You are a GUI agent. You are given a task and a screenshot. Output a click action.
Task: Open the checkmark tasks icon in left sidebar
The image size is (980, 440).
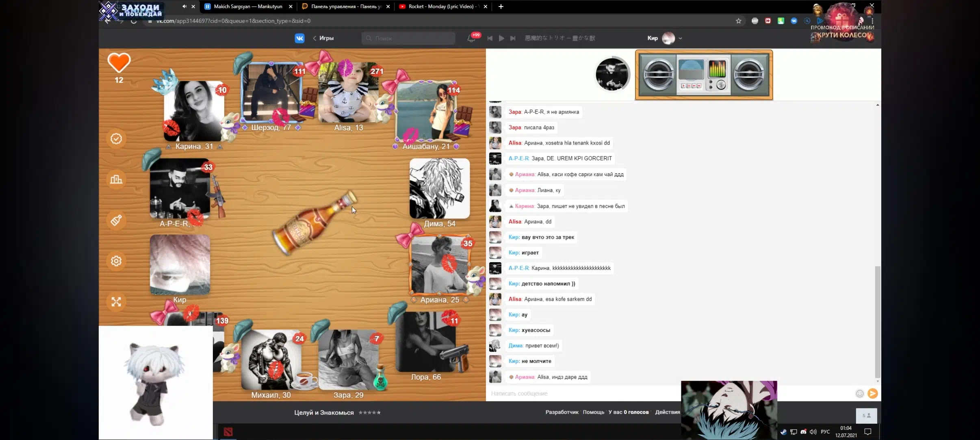[x=116, y=139]
